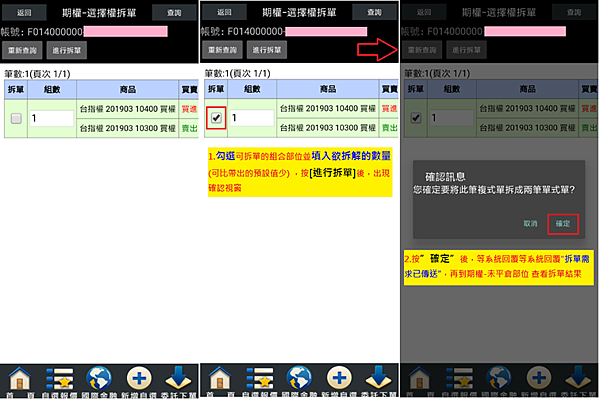600x399 pixels.
Task: Click the 筆數:1(頁次 1/1) label, middle screenshot
Action: point(237,73)
